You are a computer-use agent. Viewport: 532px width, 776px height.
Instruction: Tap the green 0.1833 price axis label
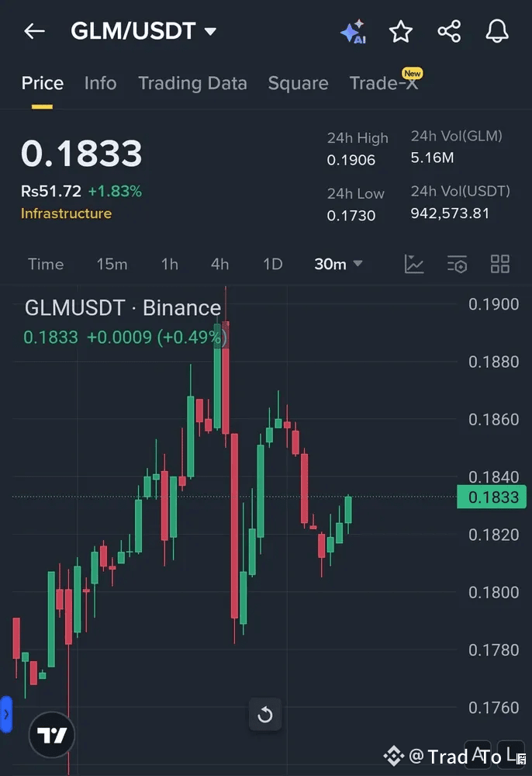[x=492, y=497]
